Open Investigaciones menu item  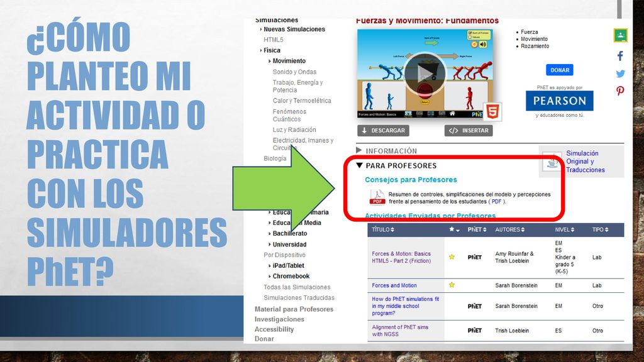click(x=279, y=319)
